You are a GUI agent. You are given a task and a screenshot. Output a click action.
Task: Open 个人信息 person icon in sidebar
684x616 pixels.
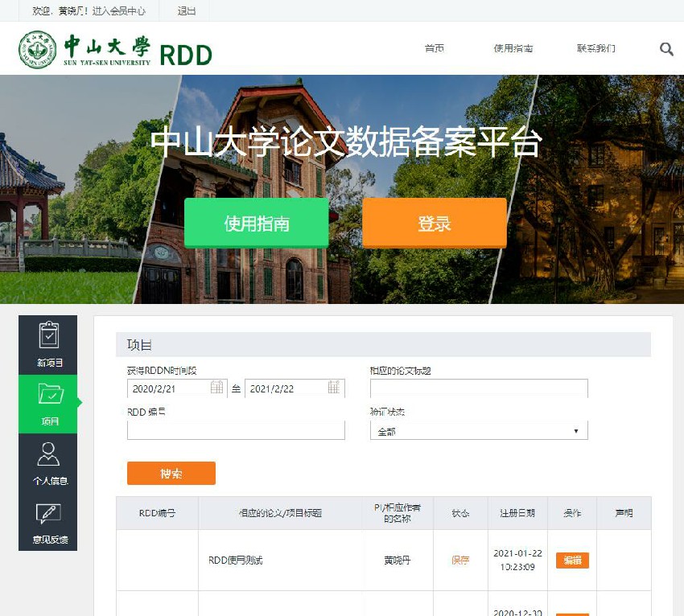(48, 454)
